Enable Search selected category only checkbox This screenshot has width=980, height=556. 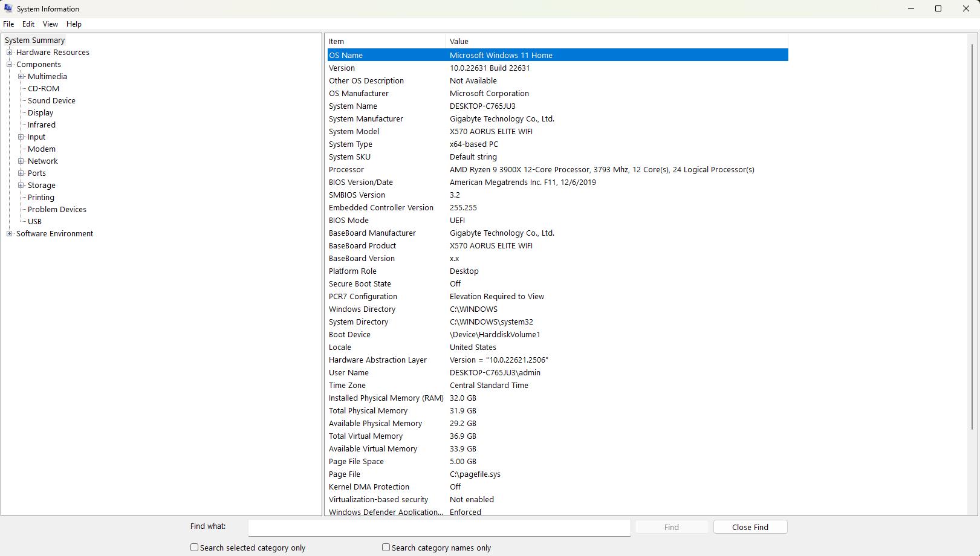coord(194,548)
